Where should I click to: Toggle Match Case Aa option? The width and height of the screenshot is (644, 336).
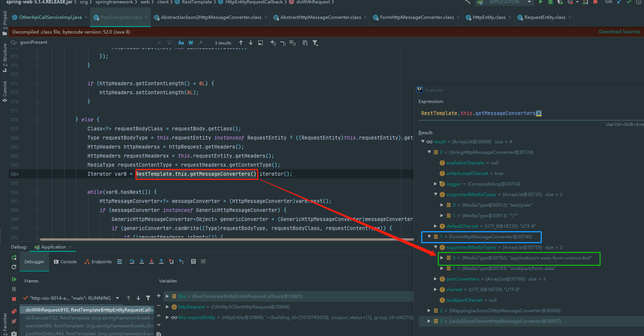click(181, 43)
